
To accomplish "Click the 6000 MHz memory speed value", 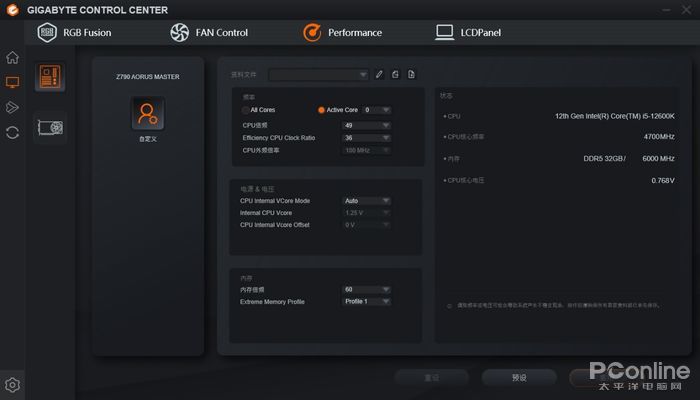I will [658, 158].
